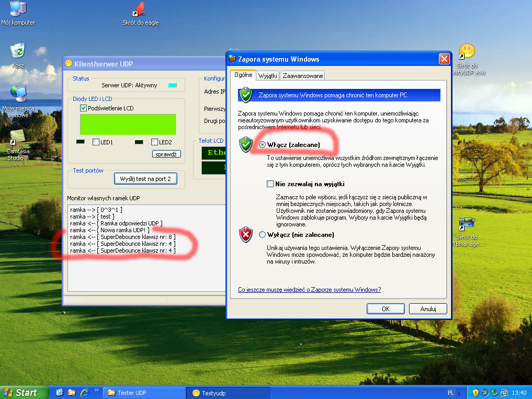The height and width of the screenshot is (399, 532).
Task: Click the Start button
Action: pyautogui.click(x=24, y=393)
